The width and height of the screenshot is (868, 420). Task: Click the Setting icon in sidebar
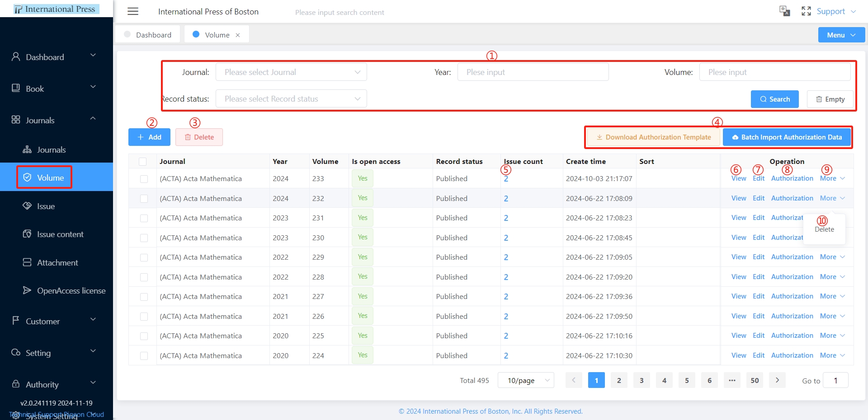pyautogui.click(x=16, y=352)
